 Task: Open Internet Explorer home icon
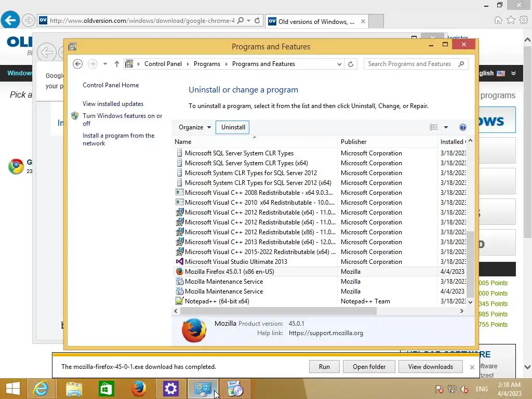coord(498,20)
